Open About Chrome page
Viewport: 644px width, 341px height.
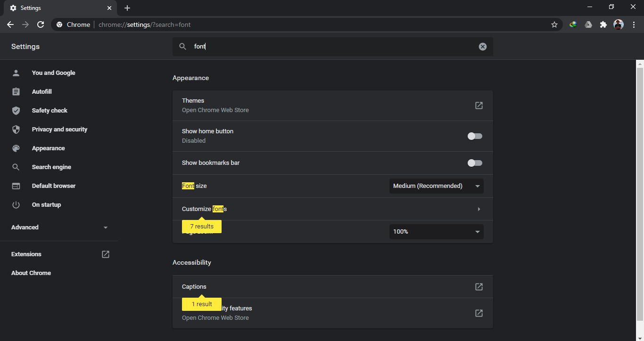31,273
